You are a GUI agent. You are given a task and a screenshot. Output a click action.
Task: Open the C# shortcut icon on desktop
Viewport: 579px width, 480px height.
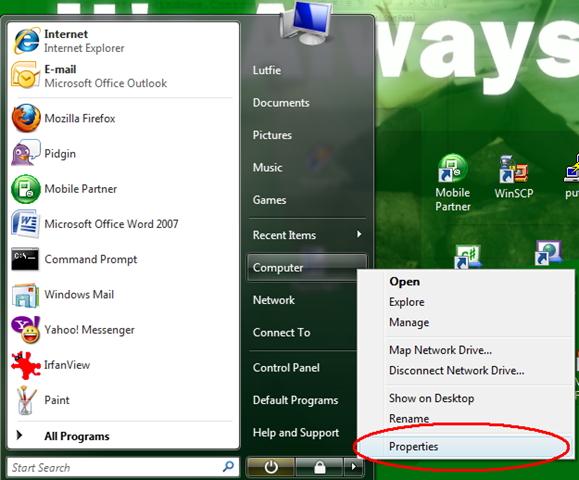point(468,257)
